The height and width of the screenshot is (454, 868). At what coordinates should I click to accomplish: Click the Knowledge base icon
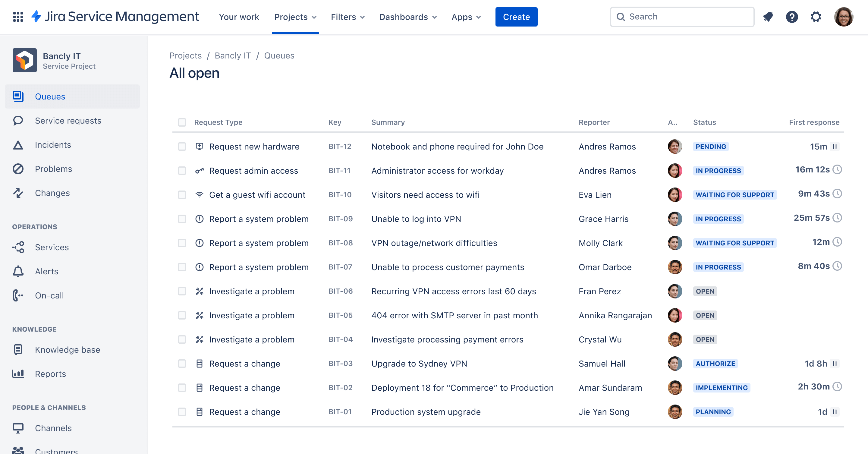[18, 349]
